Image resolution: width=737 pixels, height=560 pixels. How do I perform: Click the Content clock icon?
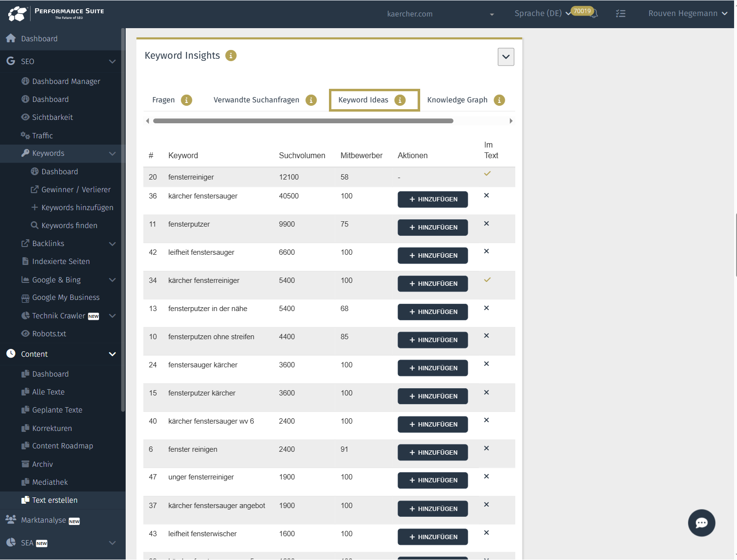coord(11,354)
